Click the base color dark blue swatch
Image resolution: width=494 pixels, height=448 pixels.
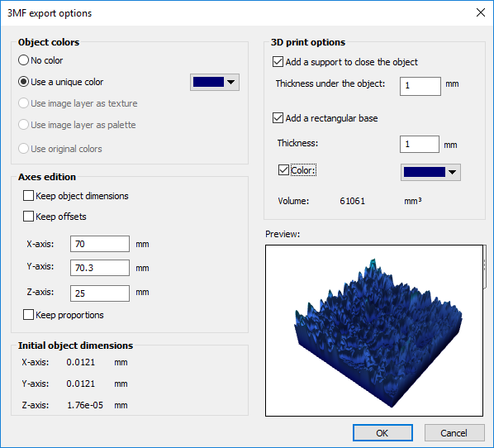pyautogui.click(x=424, y=172)
